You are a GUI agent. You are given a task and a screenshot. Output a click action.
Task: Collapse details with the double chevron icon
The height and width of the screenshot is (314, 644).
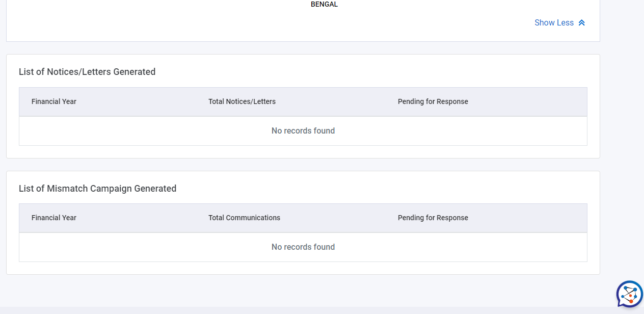click(x=582, y=23)
